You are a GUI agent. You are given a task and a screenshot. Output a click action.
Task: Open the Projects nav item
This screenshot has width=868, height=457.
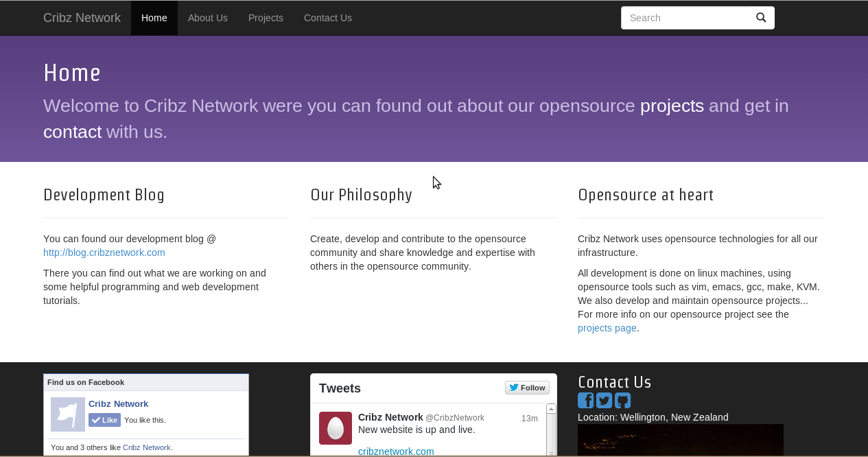(x=266, y=18)
